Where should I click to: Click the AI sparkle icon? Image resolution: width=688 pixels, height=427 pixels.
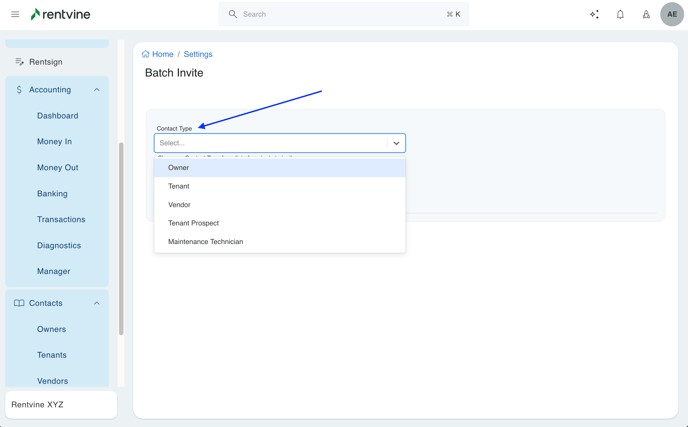click(594, 15)
